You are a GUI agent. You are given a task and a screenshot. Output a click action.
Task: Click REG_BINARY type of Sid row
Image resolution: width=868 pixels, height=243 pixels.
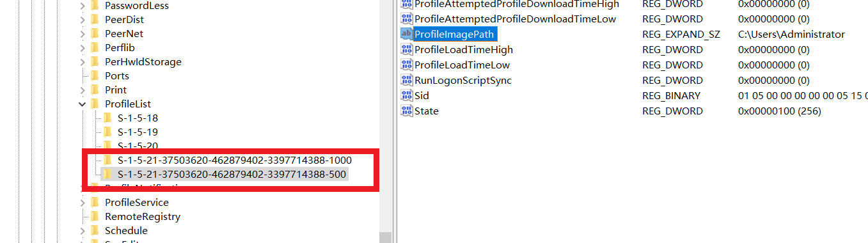671,95
